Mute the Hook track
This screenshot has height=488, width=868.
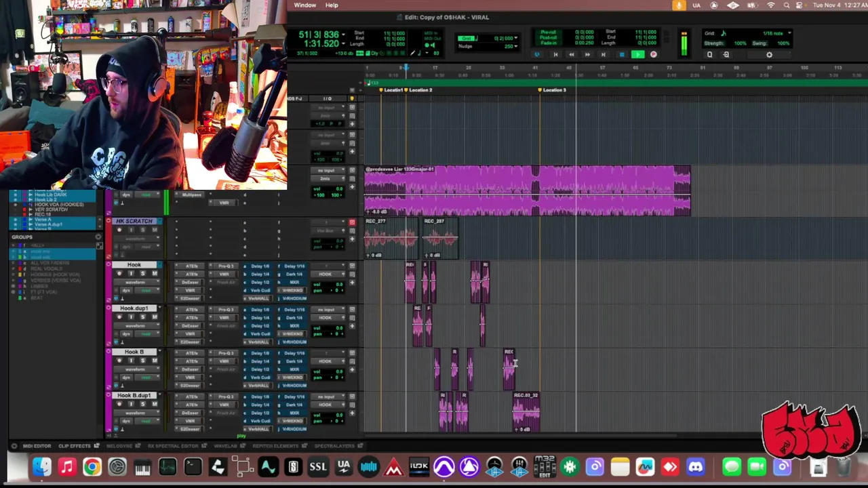click(x=155, y=274)
